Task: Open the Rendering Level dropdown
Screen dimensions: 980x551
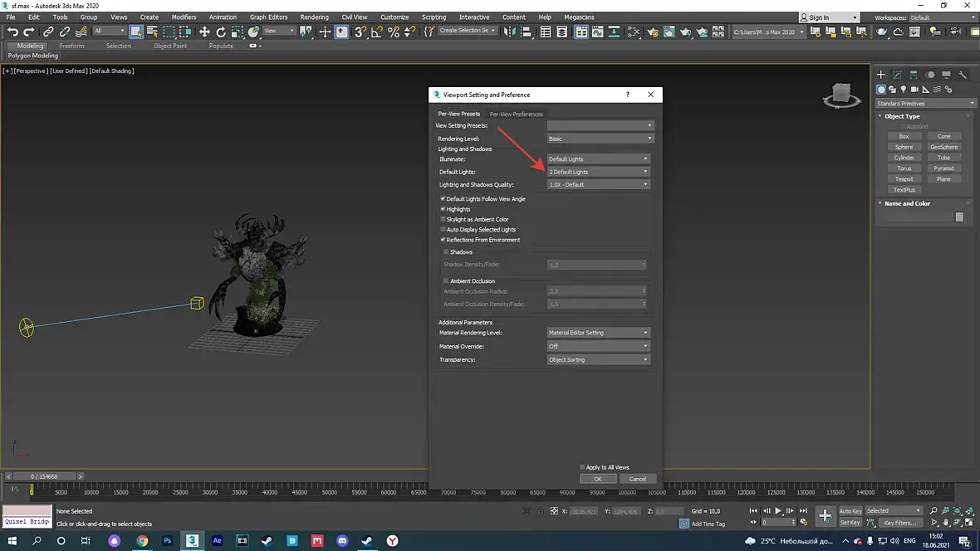Action: click(598, 139)
